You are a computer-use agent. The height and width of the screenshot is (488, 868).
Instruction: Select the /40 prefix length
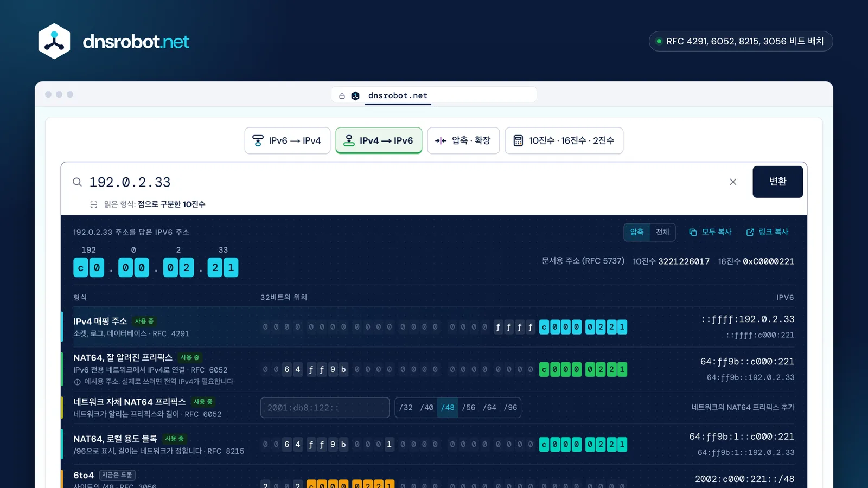[x=427, y=408]
